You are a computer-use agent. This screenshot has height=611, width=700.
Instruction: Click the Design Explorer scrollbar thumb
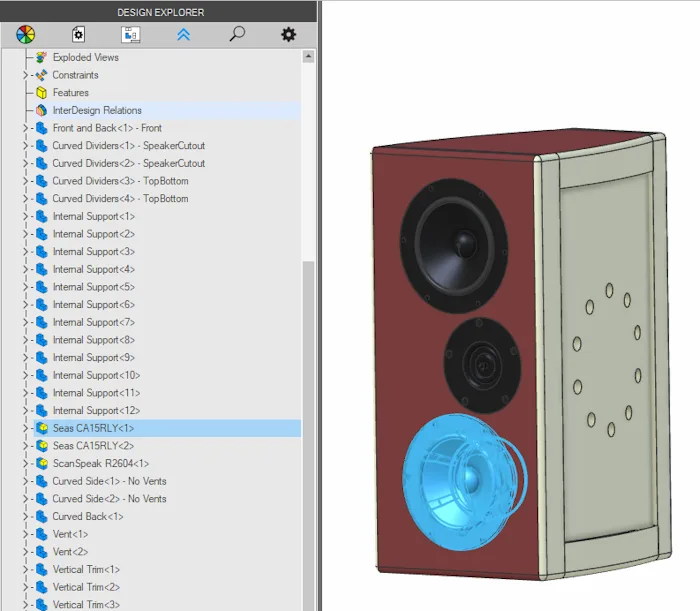point(308,435)
